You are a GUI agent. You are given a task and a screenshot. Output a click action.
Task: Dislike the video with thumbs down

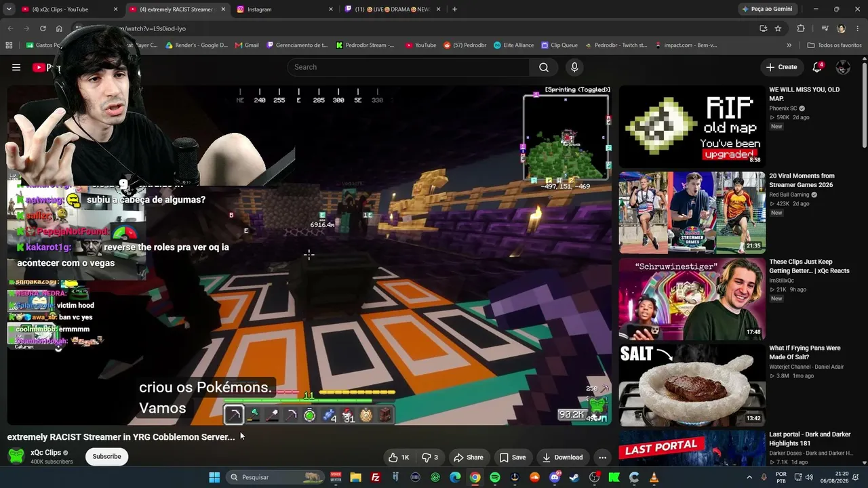(x=431, y=457)
